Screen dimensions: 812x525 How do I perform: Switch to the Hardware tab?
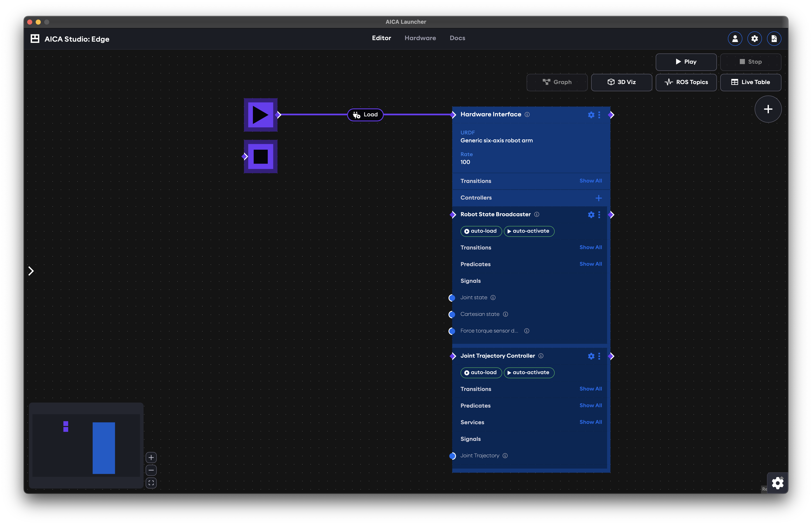pyautogui.click(x=420, y=38)
